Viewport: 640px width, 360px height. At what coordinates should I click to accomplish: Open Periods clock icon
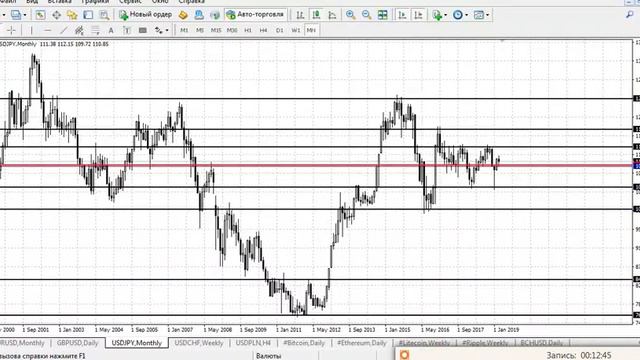pos(458,15)
